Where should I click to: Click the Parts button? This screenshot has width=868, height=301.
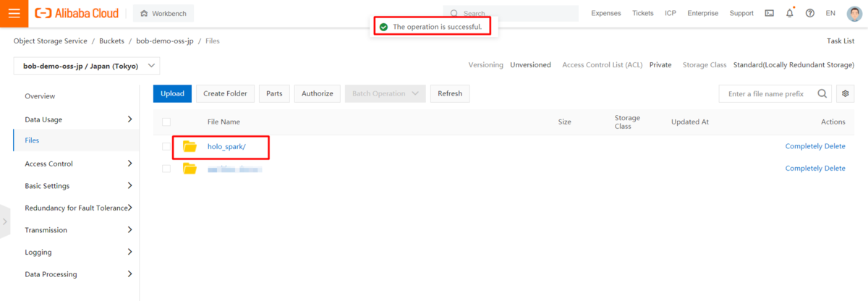click(274, 93)
